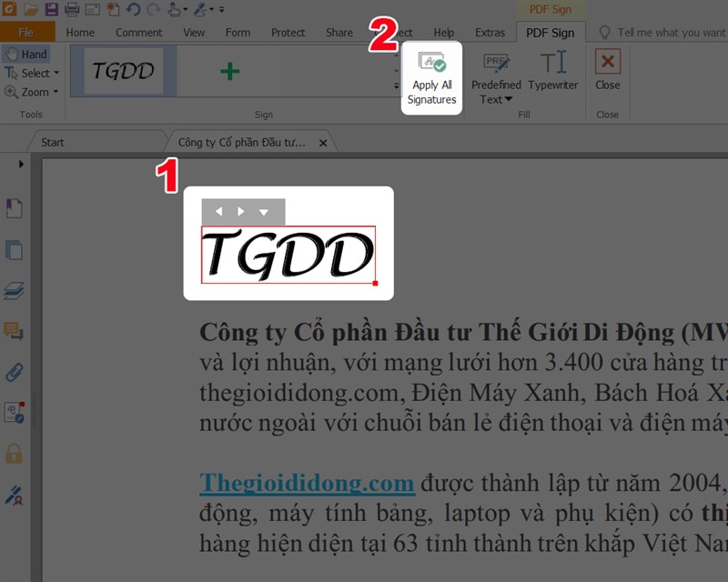Viewport: 728px width, 582px height.
Task: Open the Layers panel in sidebar
Action: [14, 290]
